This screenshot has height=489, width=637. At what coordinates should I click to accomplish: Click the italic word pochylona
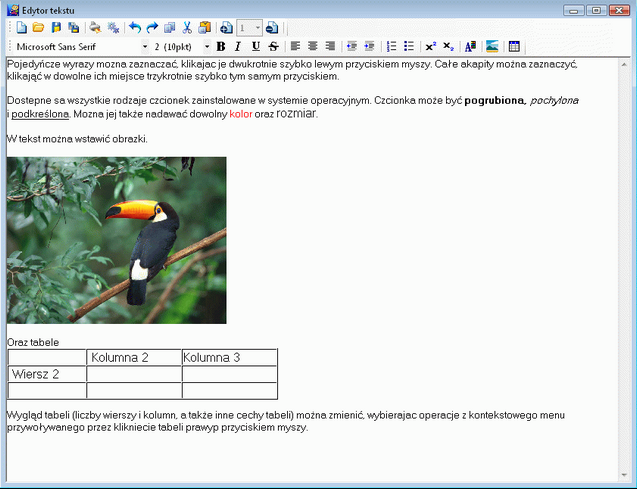click(554, 100)
